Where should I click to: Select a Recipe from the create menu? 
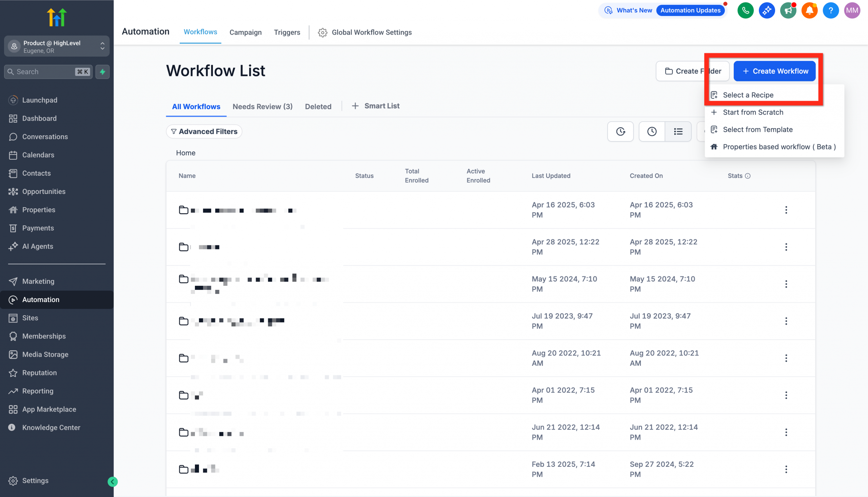coord(748,95)
